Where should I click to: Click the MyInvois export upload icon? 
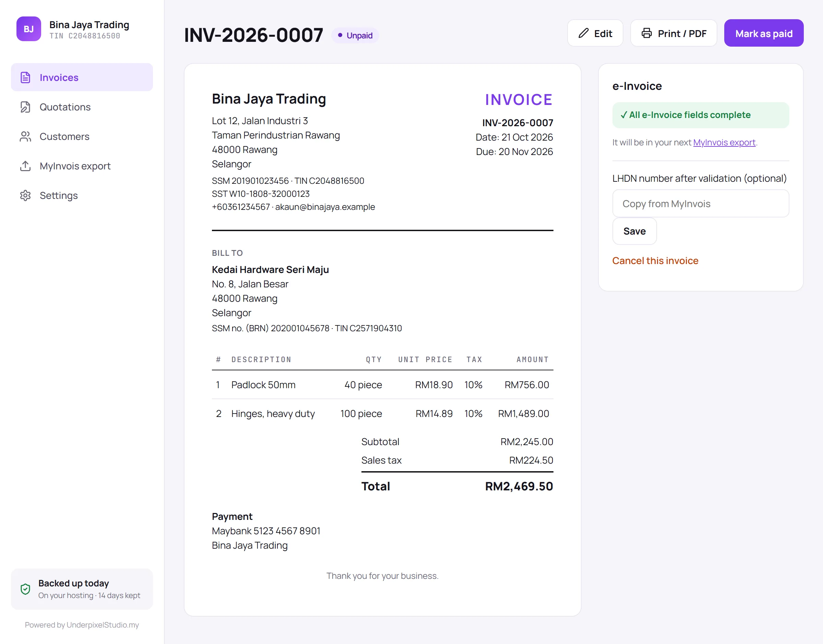pos(25,166)
